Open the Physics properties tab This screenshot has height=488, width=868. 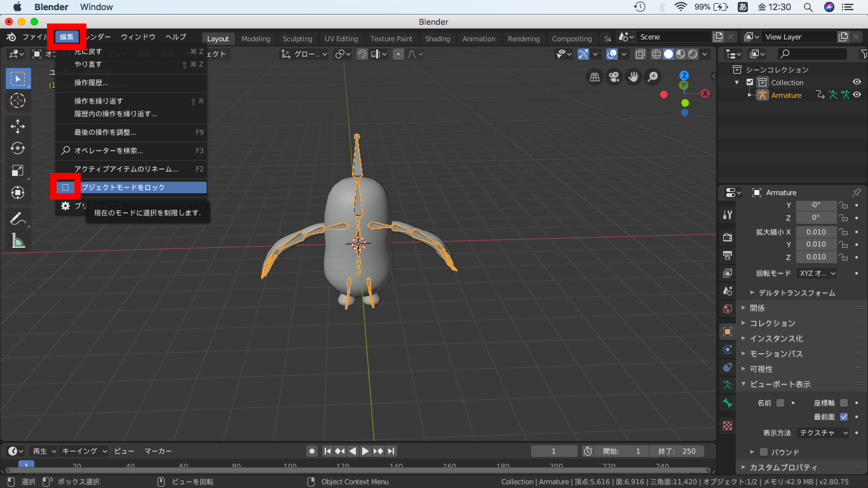pos(728,349)
